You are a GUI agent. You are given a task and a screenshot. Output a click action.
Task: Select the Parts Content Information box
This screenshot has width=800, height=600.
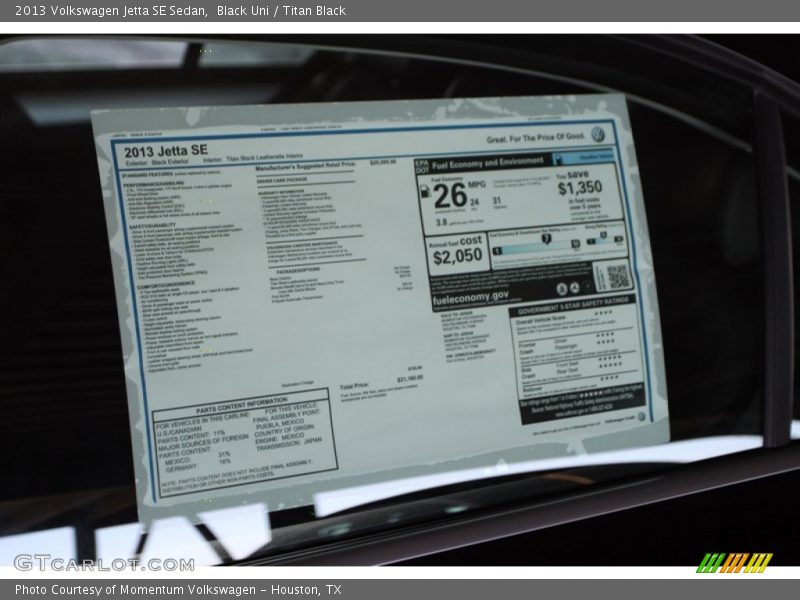tap(244, 440)
